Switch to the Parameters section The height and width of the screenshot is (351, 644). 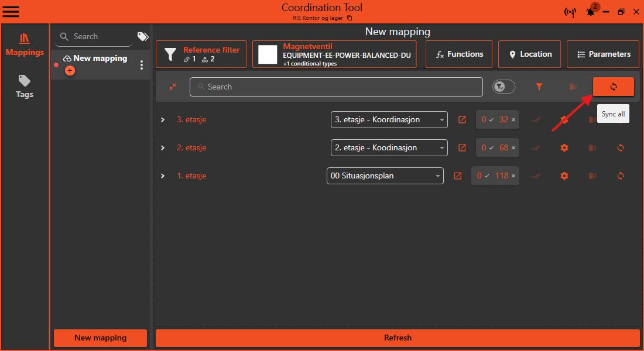tap(602, 54)
